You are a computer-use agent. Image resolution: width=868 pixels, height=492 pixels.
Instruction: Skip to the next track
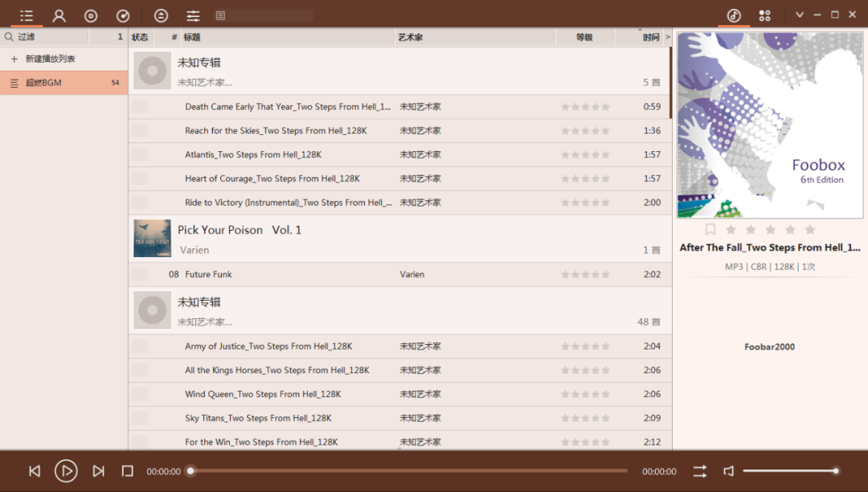pyautogui.click(x=98, y=471)
